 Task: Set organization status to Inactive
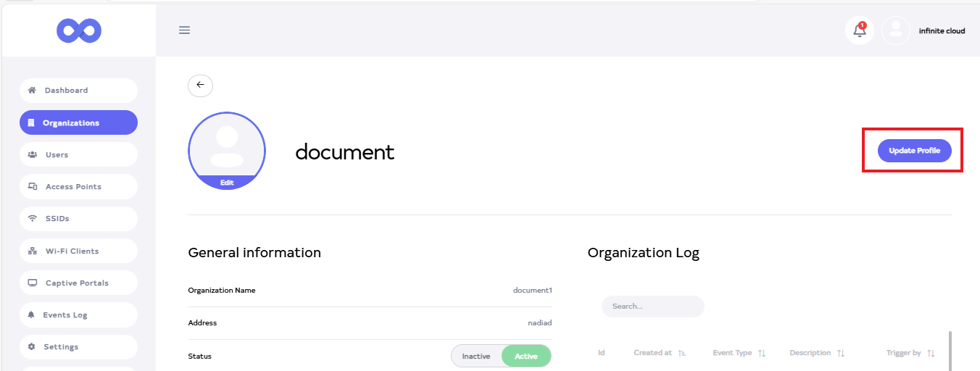click(x=476, y=357)
